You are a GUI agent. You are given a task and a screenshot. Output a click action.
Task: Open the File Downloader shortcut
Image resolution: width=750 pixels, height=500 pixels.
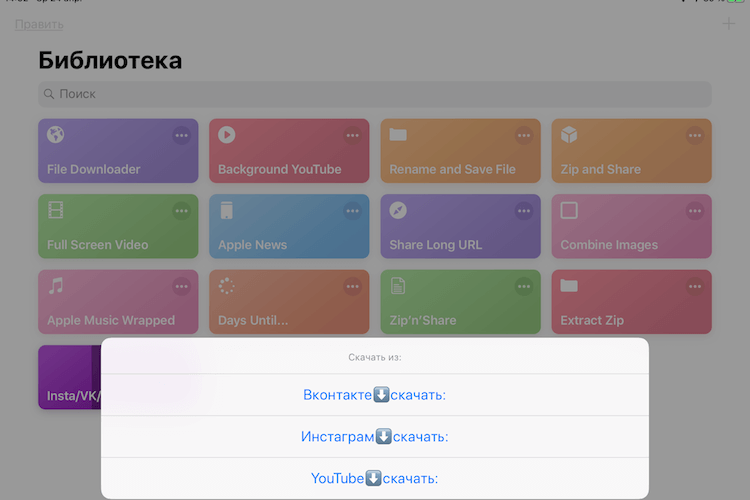click(118, 151)
